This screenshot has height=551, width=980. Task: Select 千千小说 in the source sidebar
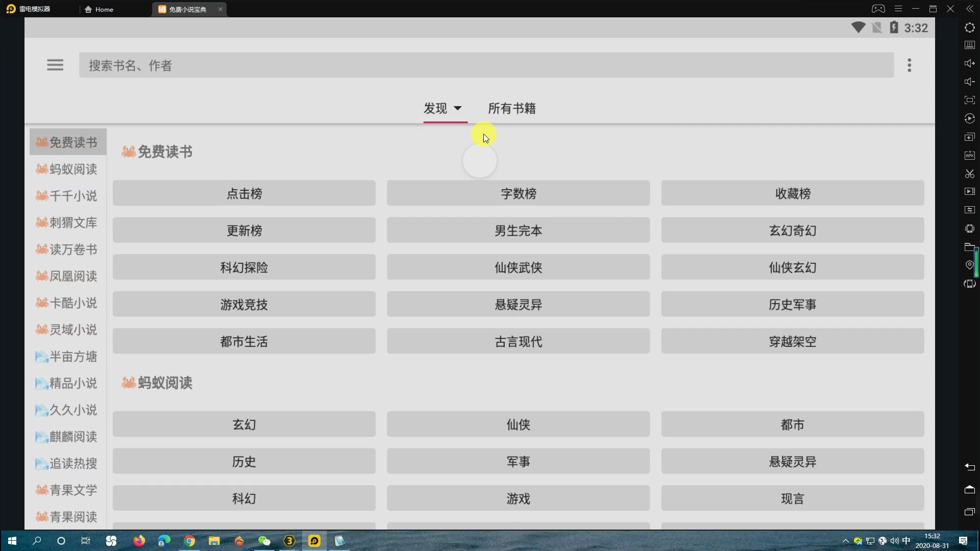(68, 196)
